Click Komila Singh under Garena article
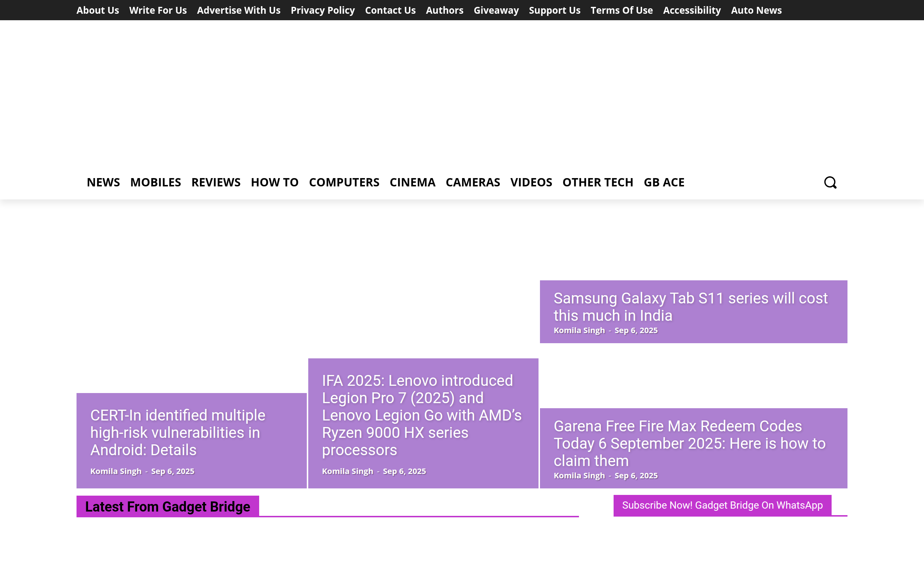Image resolution: width=924 pixels, height=578 pixels. (x=579, y=475)
